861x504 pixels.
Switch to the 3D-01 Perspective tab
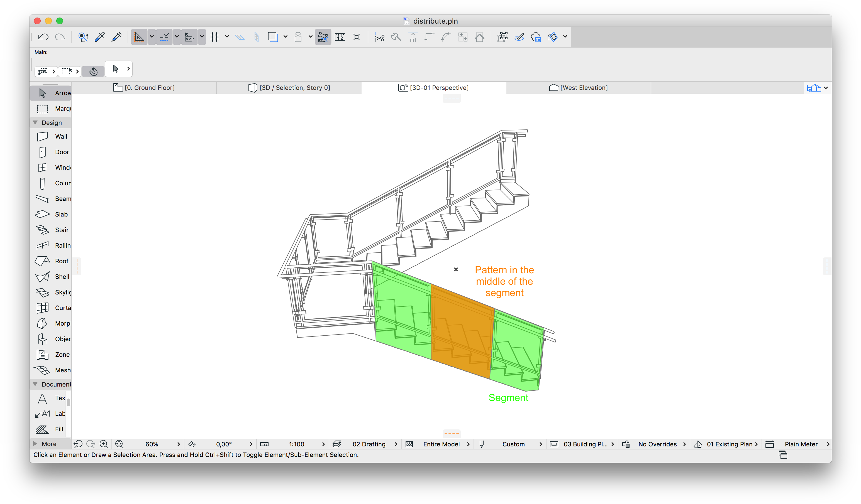434,88
